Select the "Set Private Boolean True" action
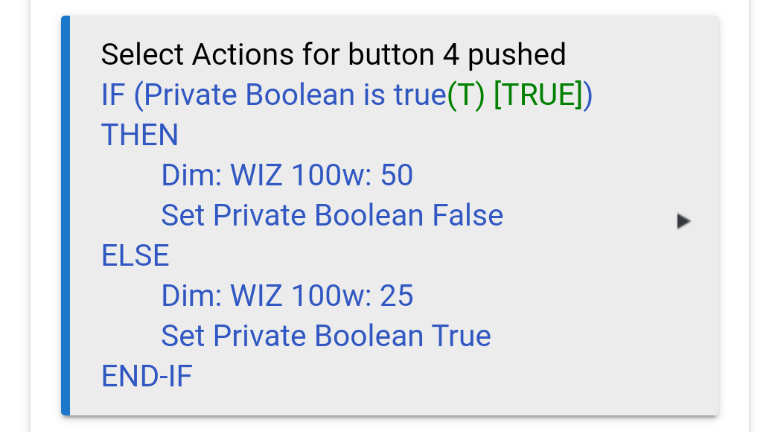 (326, 335)
